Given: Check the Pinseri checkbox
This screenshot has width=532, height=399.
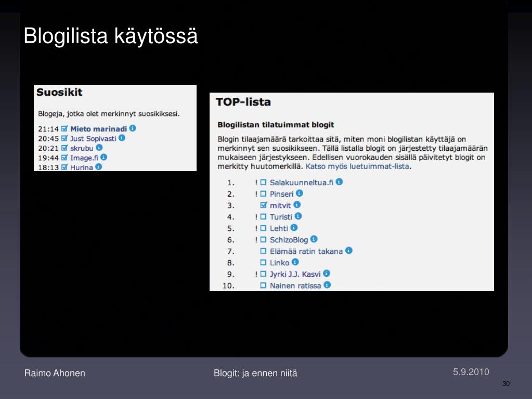Looking at the screenshot, I should (263, 194).
